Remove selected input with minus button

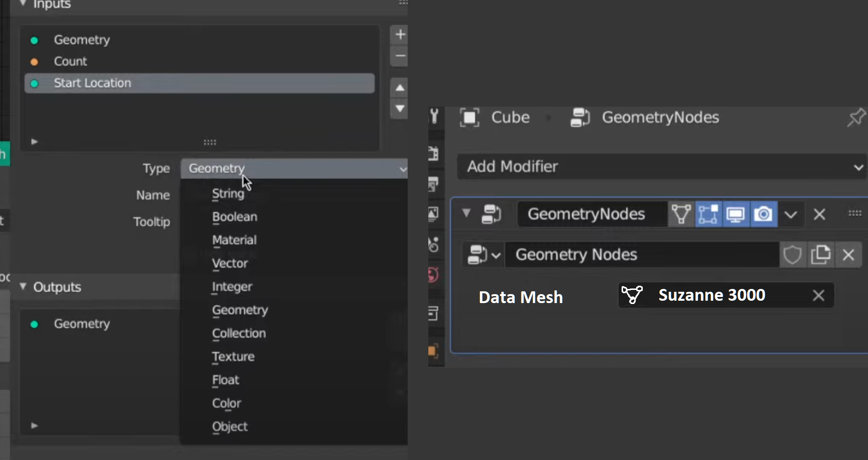point(400,56)
